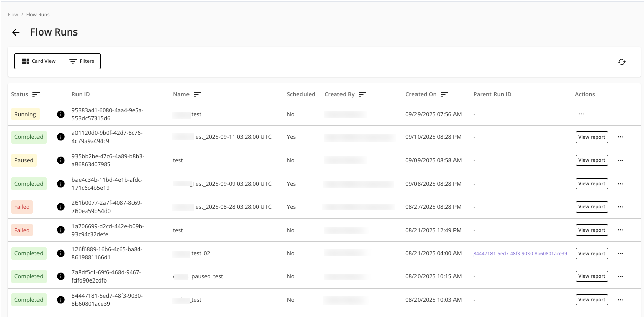644x317 pixels.
Task: Sort table by Name column
Action: (197, 94)
